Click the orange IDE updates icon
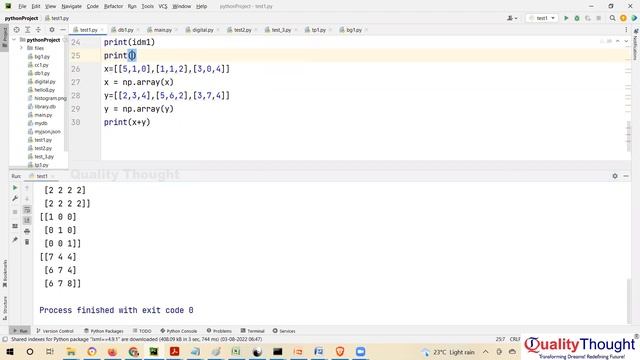The image size is (640, 360). pyautogui.click(x=623, y=18)
